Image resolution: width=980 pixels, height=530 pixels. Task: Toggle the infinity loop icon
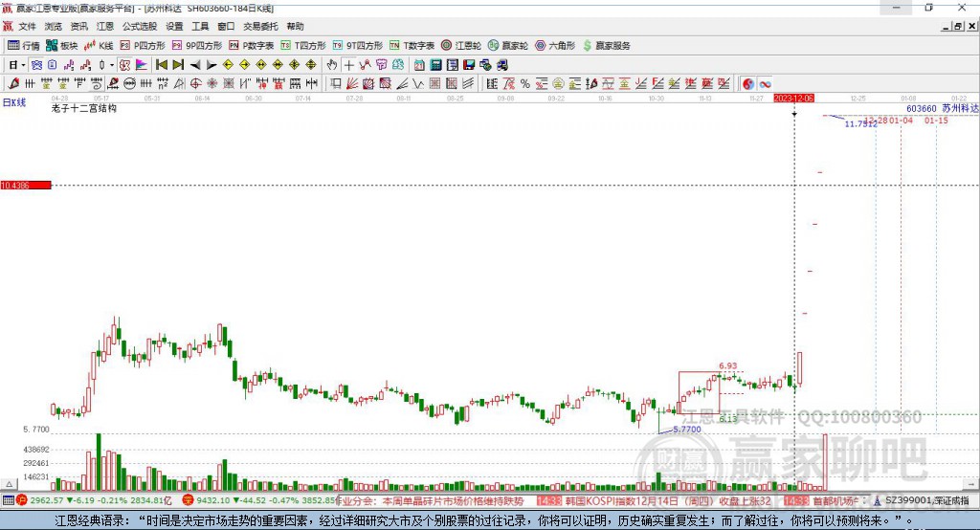[x=765, y=84]
